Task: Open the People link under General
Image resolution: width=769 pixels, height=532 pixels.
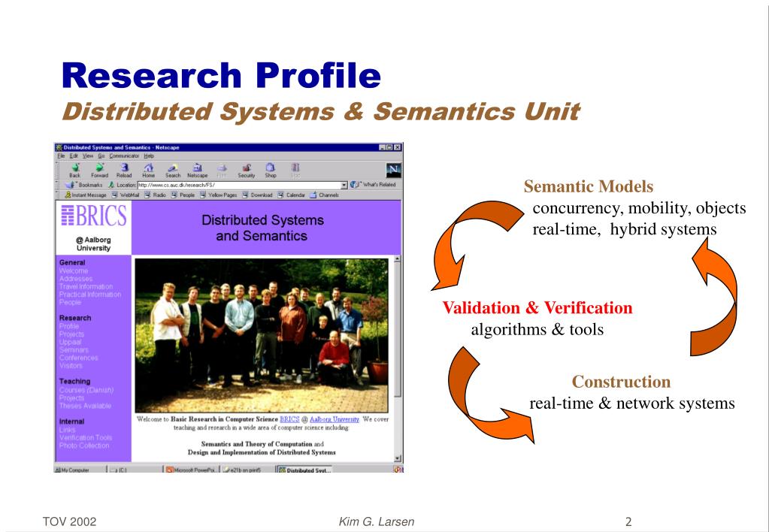Action: coord(70,302)
